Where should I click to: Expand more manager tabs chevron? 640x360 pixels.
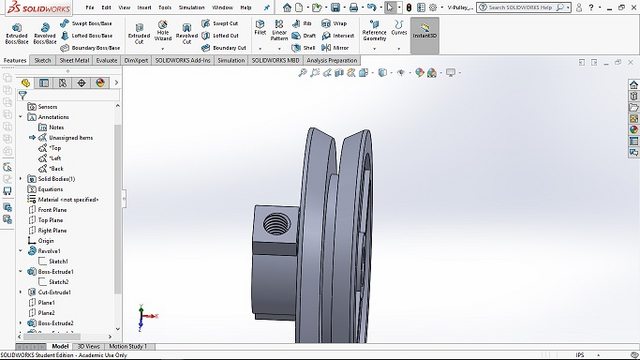coord(116,83)
